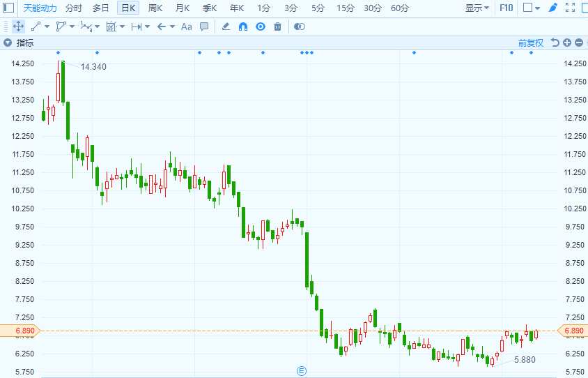This screenshot has height=378, width=588.
Task: Click the first blue diamond event marker
Action: coord(58,52)
